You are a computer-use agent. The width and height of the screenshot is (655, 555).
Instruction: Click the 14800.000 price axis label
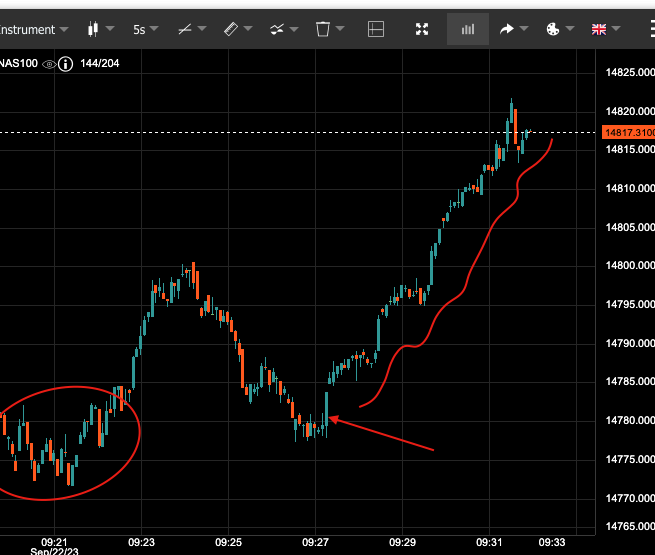click(630, 265)
